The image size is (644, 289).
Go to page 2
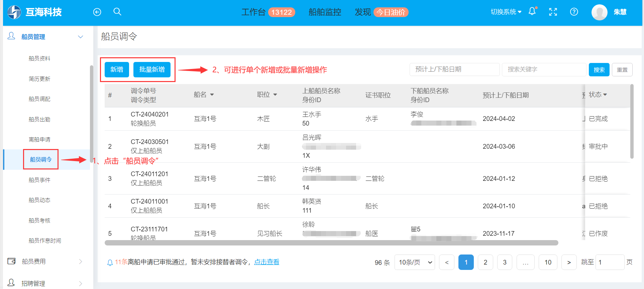click(x=485, y=262)
